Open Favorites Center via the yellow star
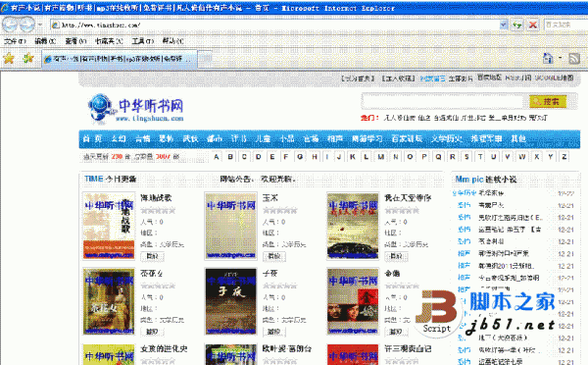The width and height of the screenshot is (588, 365). coord(9,58)
